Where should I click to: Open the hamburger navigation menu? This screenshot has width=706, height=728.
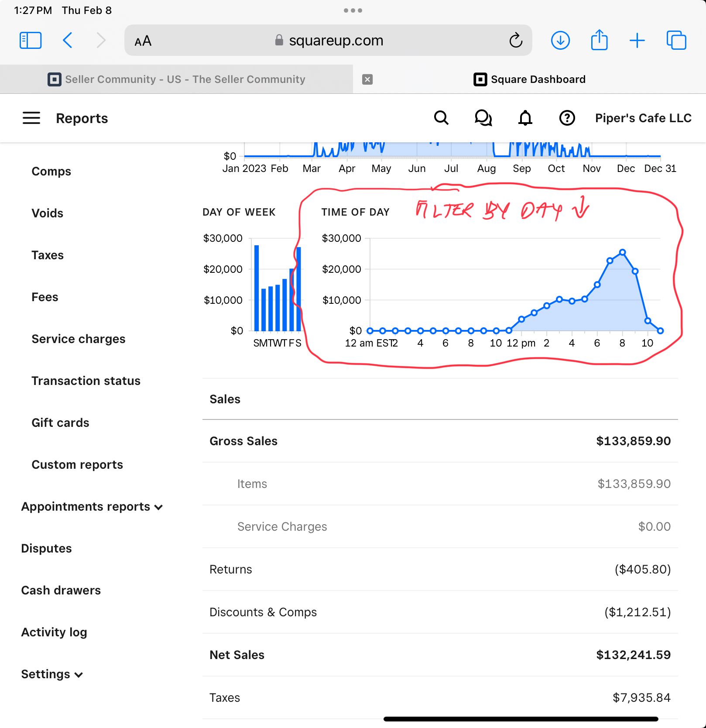tap(31, 118)
